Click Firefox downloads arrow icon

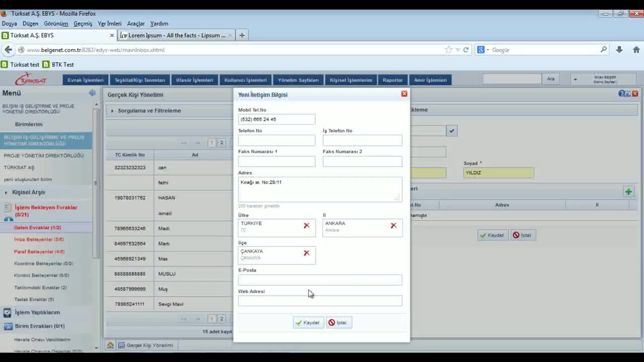point(619,50)
